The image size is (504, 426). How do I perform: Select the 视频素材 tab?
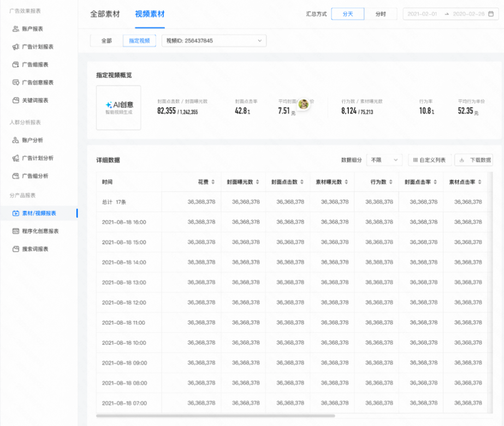149,14
